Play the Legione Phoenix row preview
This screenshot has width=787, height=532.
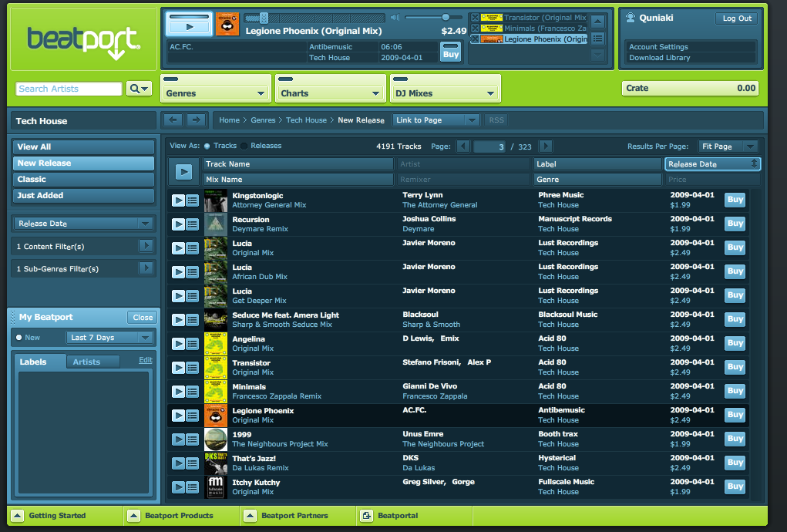pos(178,416)
